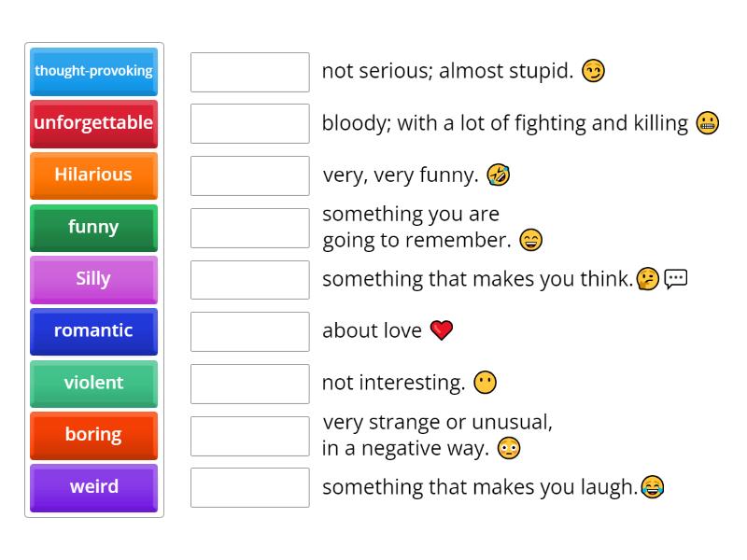Click box beside 'something that makes you laugh'

pyautogui.click(x=249, y=487)
